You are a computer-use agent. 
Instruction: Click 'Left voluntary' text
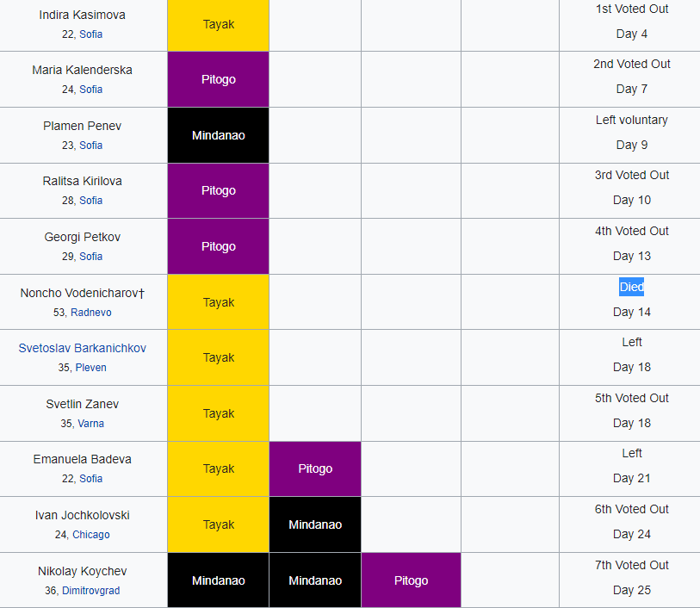click(x=632, y=120)
